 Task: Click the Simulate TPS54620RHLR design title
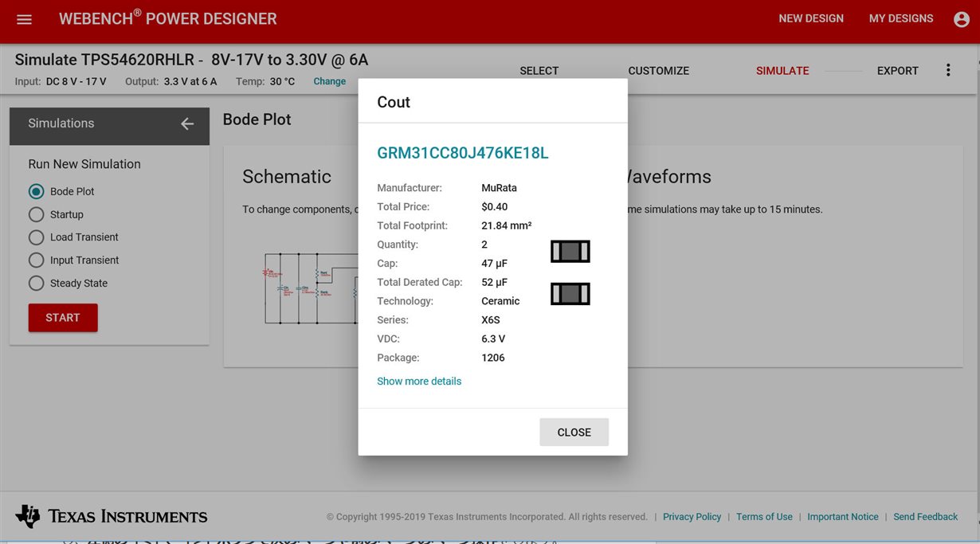(191, 60)
